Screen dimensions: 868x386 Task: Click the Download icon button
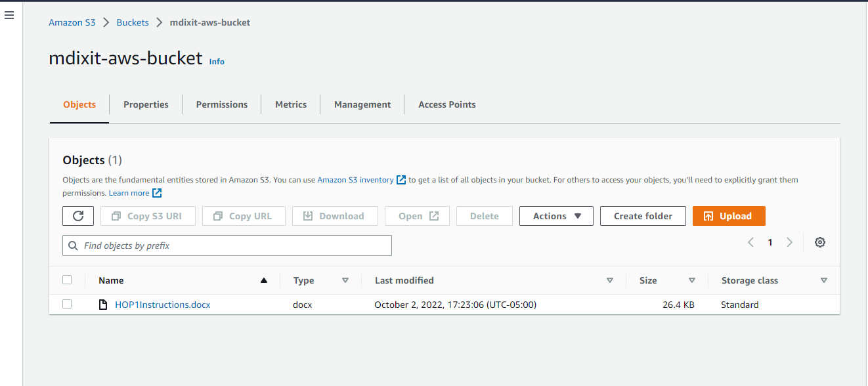coord(308,215)
